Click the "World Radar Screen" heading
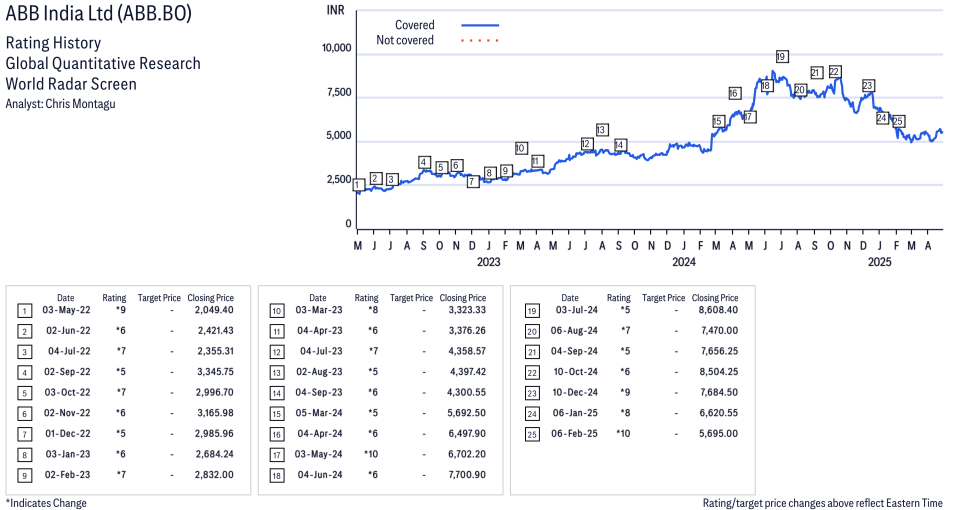This screenshot has width=954, height=510. 71,83
